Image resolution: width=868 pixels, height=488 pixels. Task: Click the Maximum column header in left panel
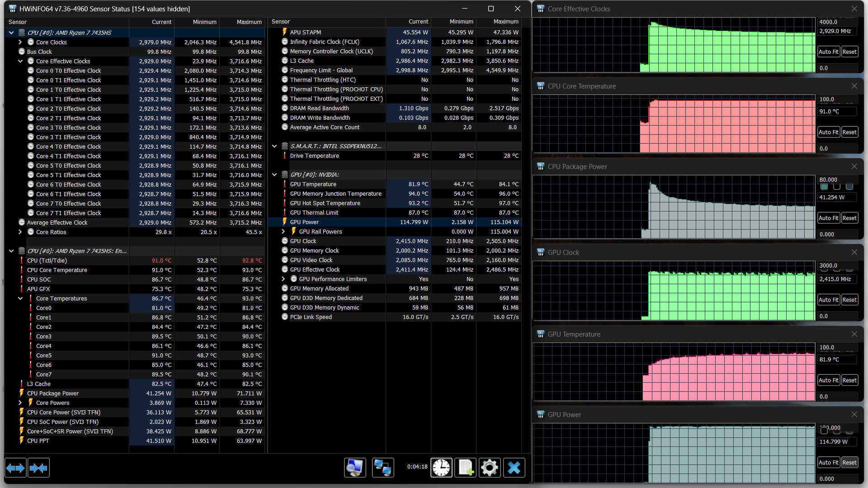coord(249,22)
